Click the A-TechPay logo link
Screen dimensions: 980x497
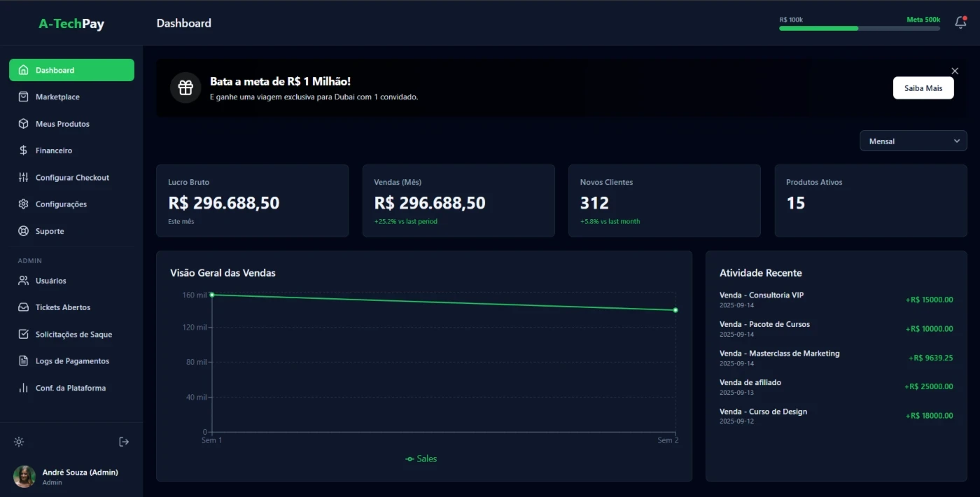point(71,24)
